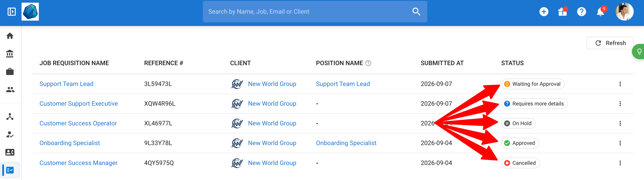This screenshot has width=644, height=180.
Task: Open the people group sidebar icon
Action: pos(10,90)
